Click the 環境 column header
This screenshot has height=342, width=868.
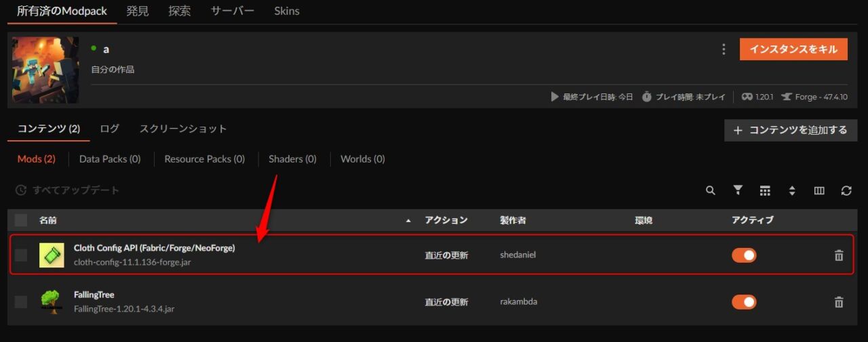(644, 220)
